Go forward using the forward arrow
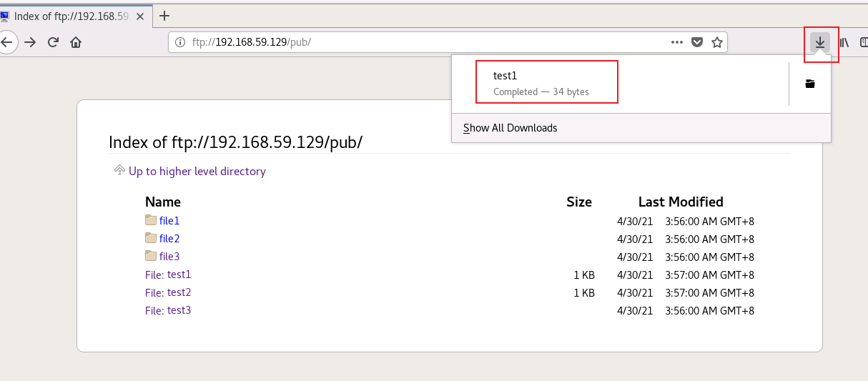The height and width of the screenshot is (381, 868). [x=30, y=42]
